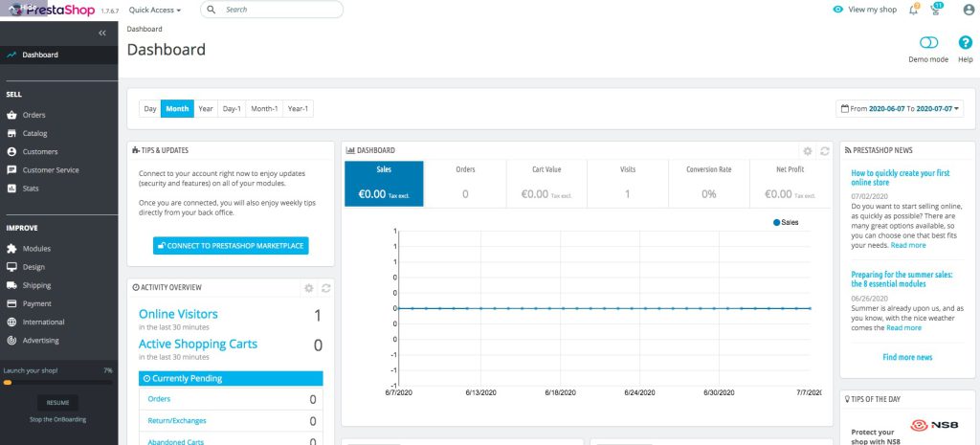
Task: Click the PrestaShop logo
Action: pyautogui.click(x=52, y=10)
